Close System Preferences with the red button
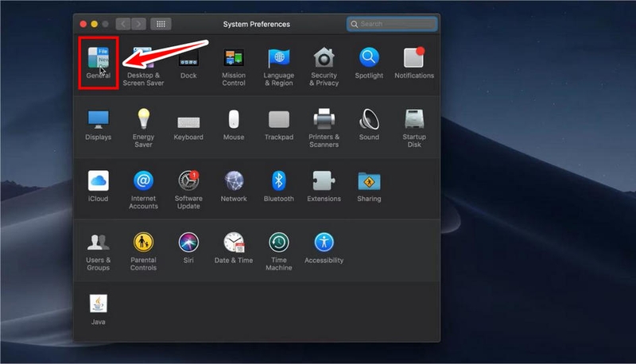Image resolution: width=636 pixels, height=364 pixels. point(83,25)
